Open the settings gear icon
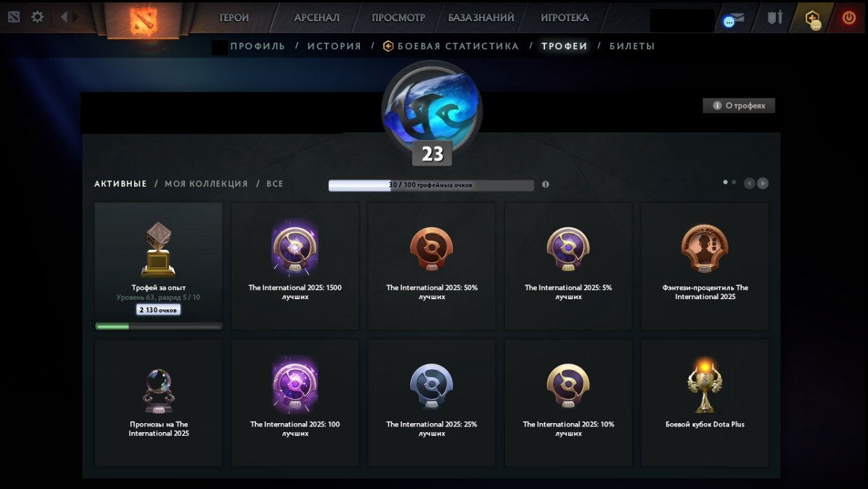 tap(38, 17)
